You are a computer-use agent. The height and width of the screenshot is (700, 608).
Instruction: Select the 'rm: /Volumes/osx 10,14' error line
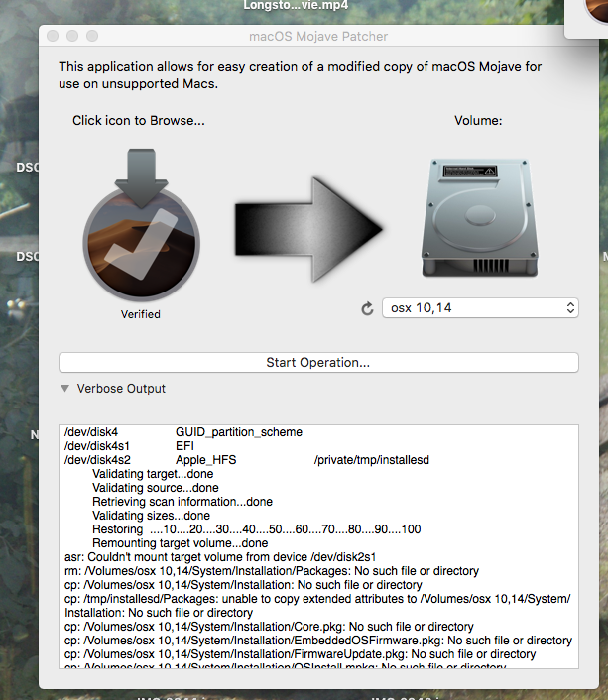click(x=272, y=571)
